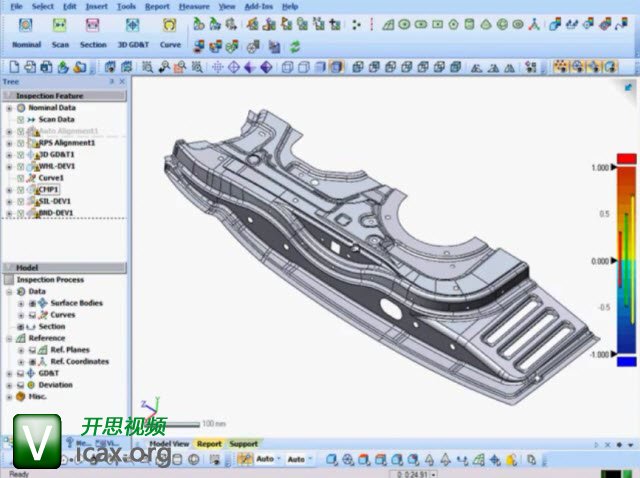
Task: Toggle the CMP1 checkbox
Action: point(20,190)
